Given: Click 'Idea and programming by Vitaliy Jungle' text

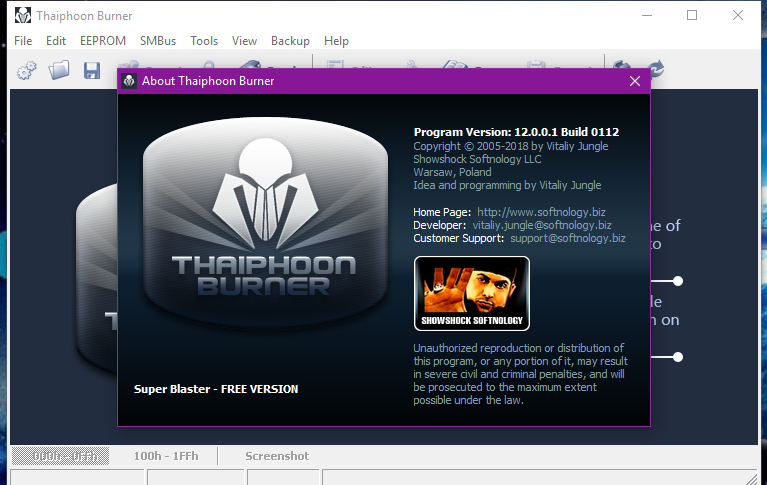Looking at the screenshot, I should [x=507, y=185].
